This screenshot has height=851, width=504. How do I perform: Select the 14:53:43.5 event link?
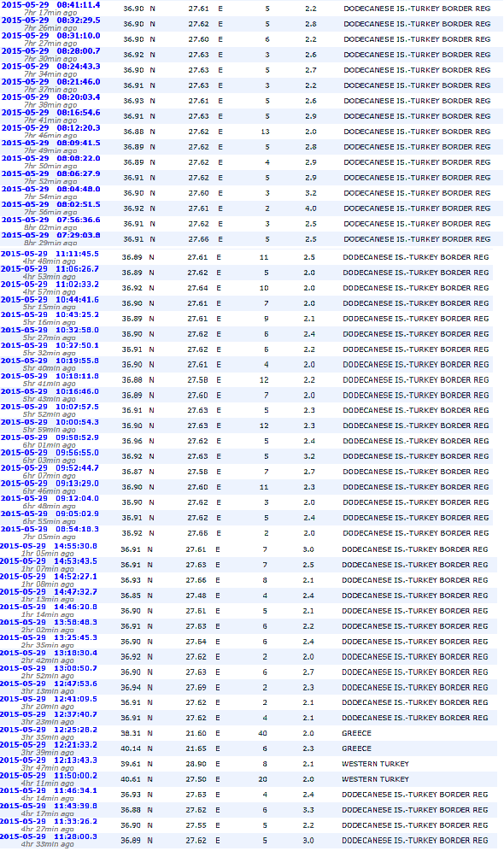pos(49,561)
